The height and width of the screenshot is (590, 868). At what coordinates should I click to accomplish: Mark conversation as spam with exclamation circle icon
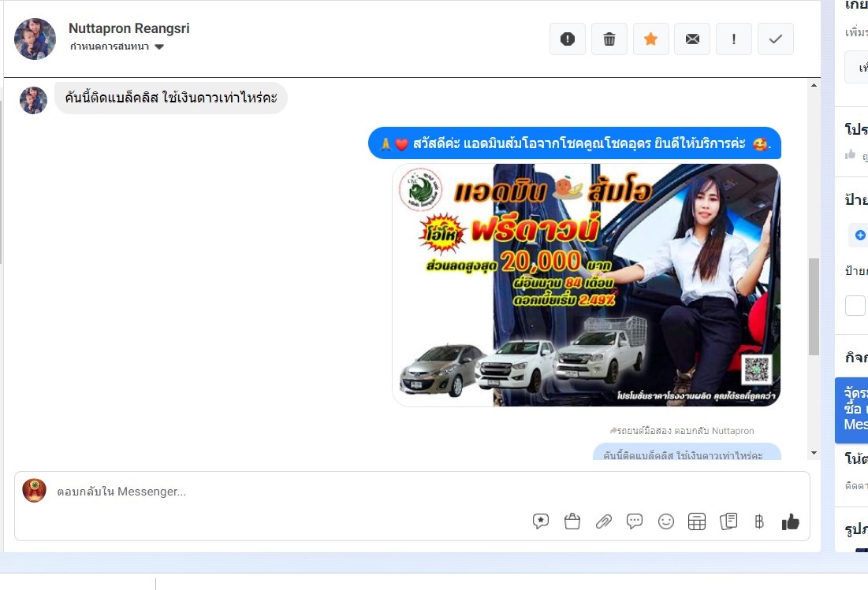point(568,39)
